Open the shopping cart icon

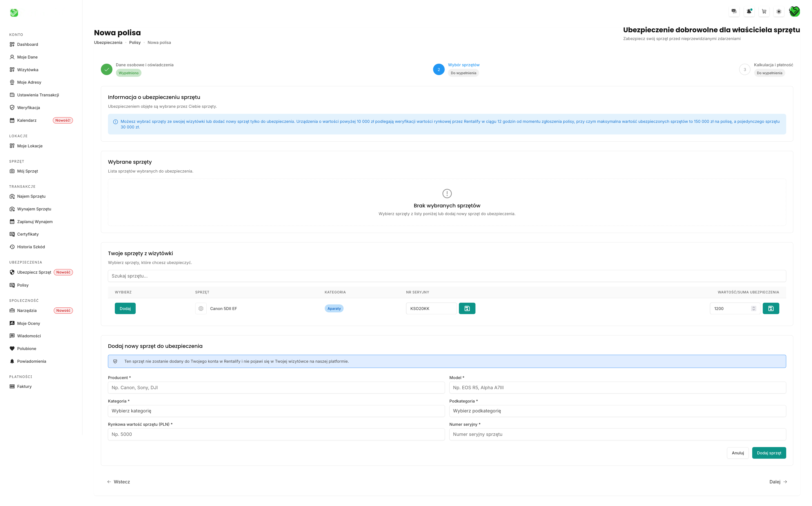764,11
